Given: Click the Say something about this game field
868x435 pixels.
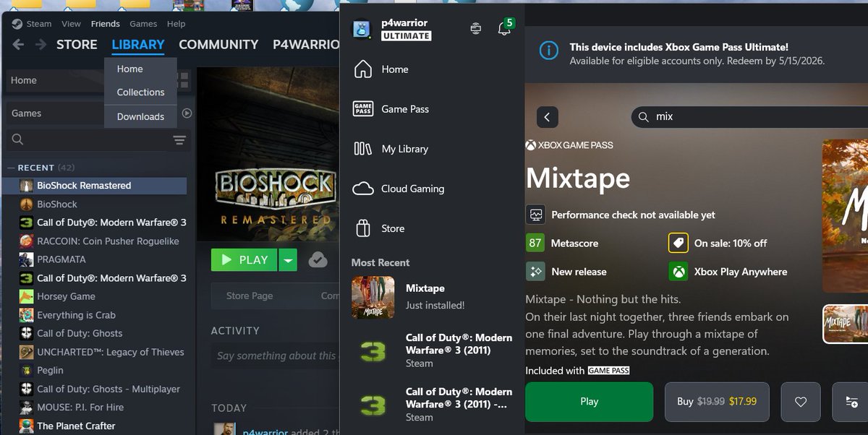Looking at the screenshot, I should (x=276, y=356).
